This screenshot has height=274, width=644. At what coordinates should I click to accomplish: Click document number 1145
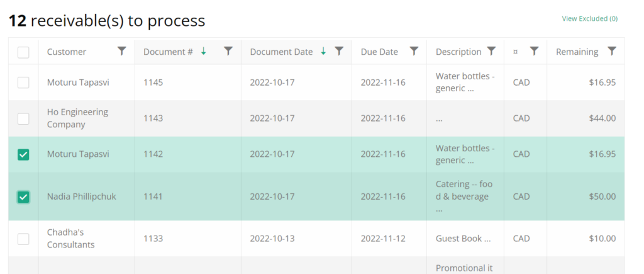pyautogui.click(x=153, y=83)
